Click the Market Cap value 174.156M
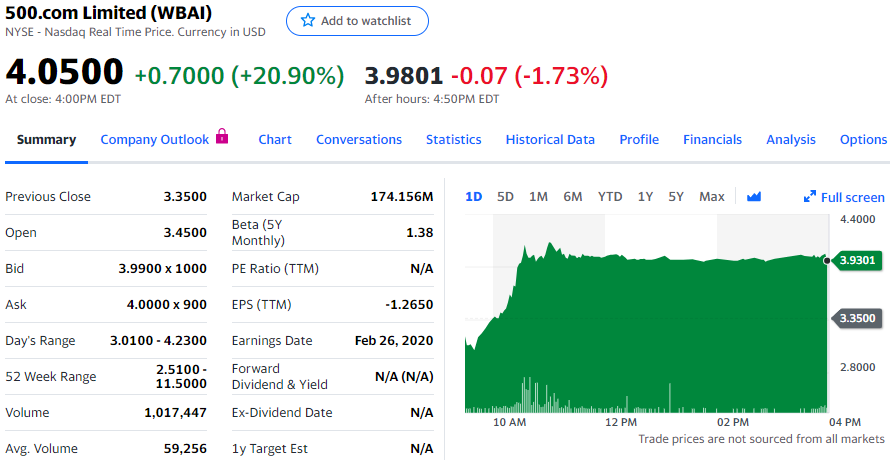890x460 pixels. [x=402, y=196]
